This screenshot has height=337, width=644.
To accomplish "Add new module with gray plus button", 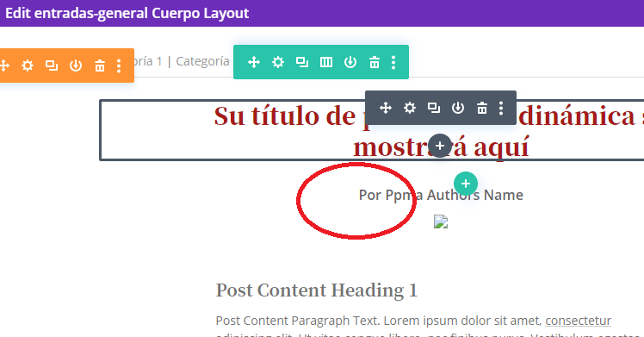I will pyautogui.click(x=439, y=146).
